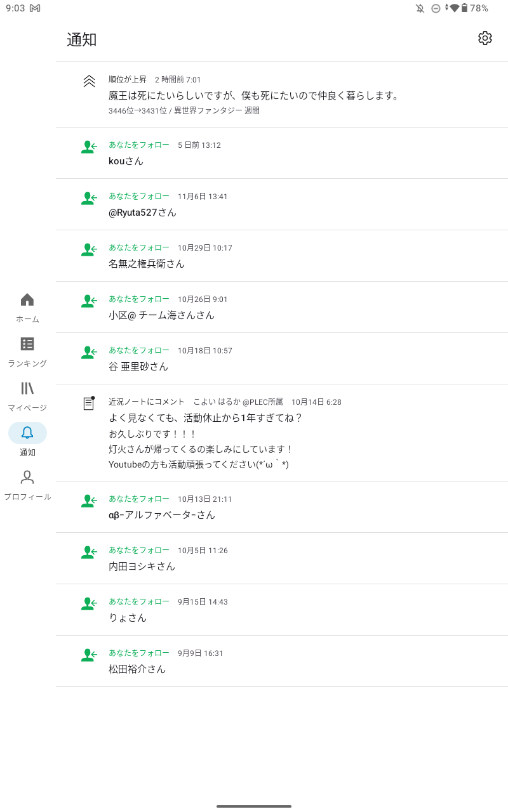This screenshot has height=812, width=508.
Task: Tap the rank-up double chevron icon
Action: point(89,81)
